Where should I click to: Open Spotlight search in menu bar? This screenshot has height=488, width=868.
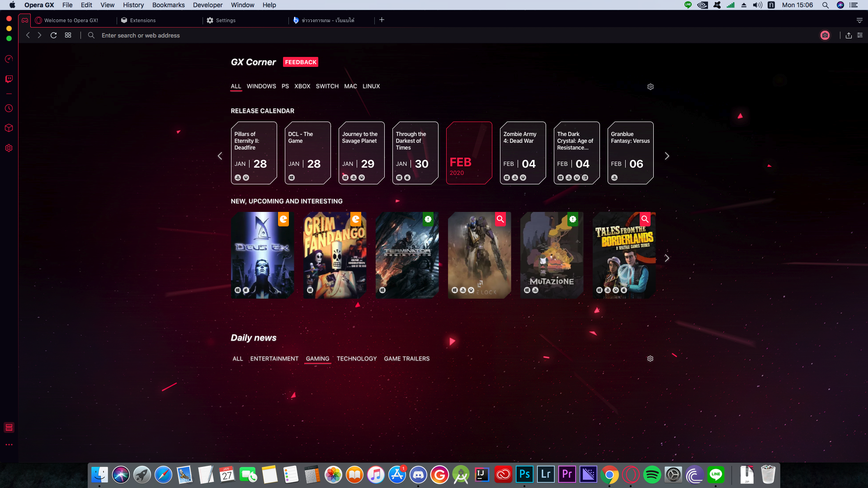[x=825, y=5]
